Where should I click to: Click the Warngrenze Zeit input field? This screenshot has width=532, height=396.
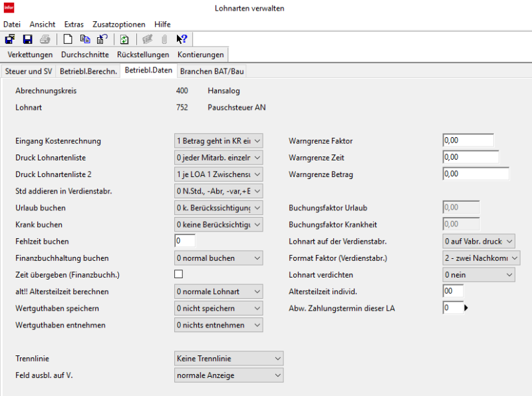point(471,157)
